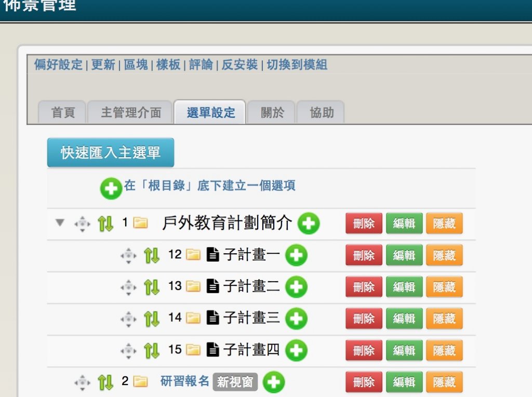Click green plus icon beside 研習報名
The height and width of the screenshot is (397, 532).
tap(273, 382)
